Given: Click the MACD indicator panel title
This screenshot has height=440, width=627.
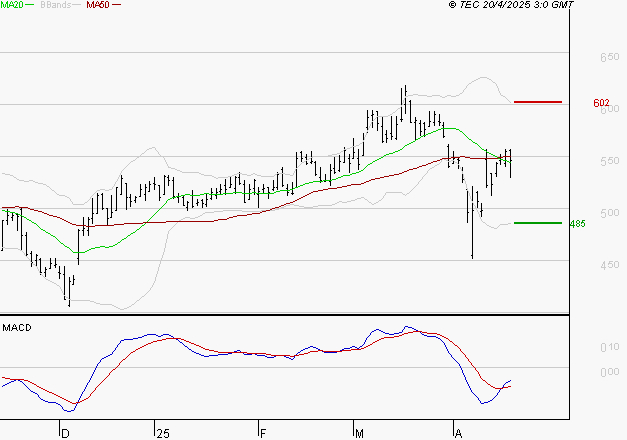Looking at the screenshot, I should click(x=17, y=327).
